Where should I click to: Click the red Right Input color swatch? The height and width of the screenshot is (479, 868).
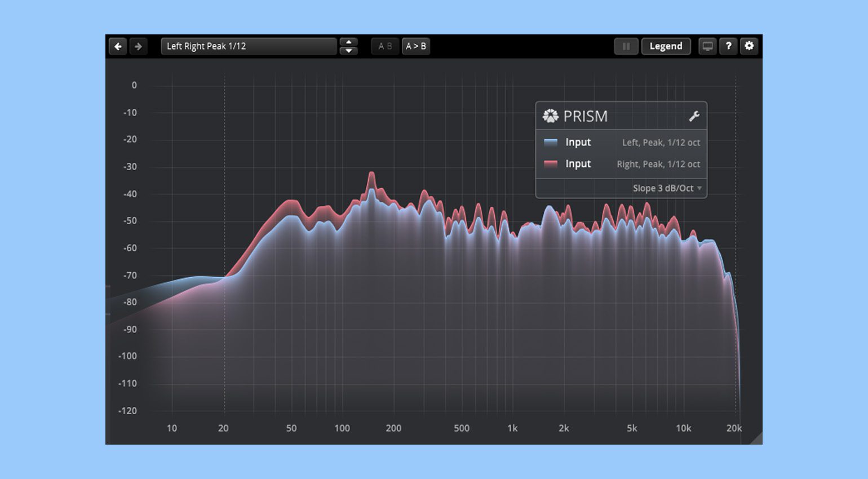pos(551,164)
